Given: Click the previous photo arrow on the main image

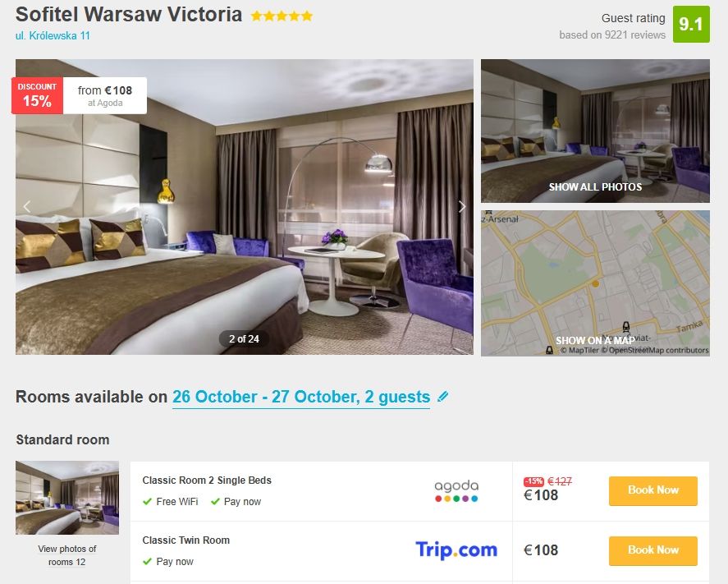Looking at the screenshot, I should pyautogui.click(x=27, y=207).
